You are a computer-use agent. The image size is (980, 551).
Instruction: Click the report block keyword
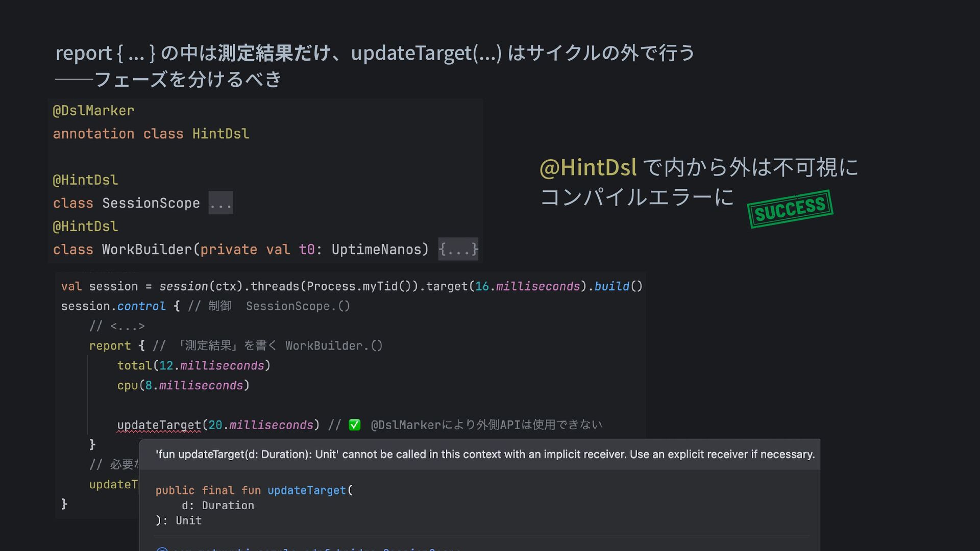click(x=110, y=346)
